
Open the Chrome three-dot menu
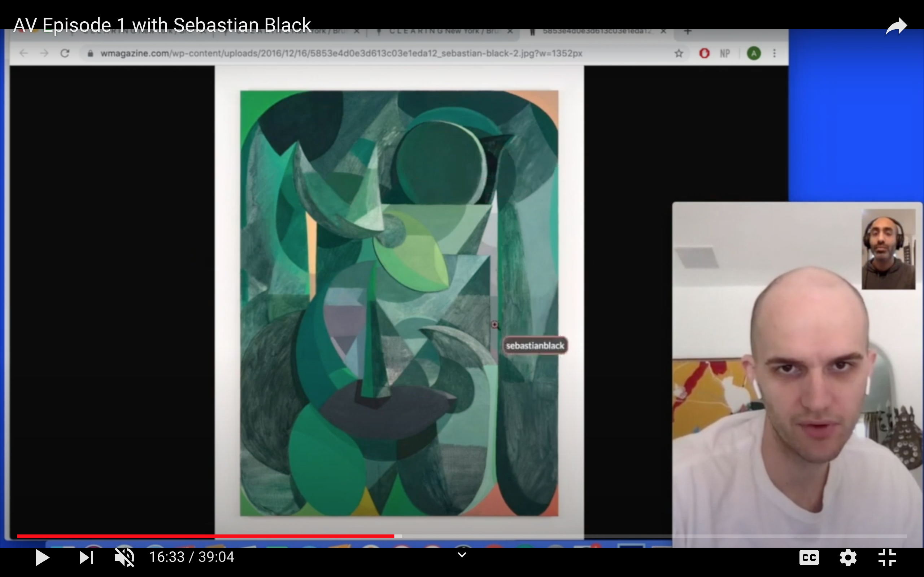pos(774,53)
